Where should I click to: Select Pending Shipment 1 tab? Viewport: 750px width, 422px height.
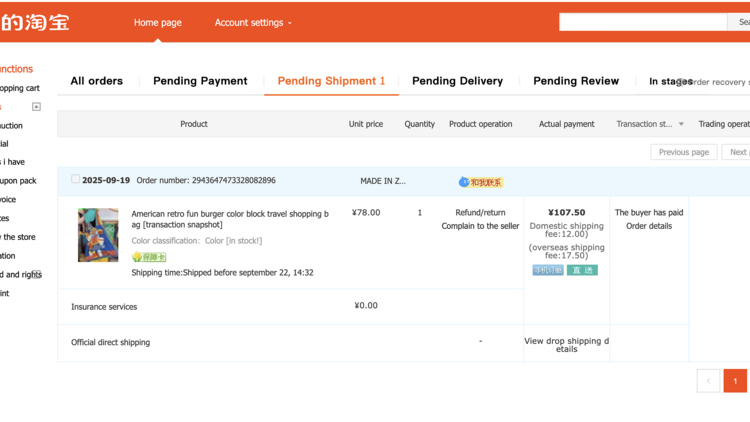coord(331,81)
